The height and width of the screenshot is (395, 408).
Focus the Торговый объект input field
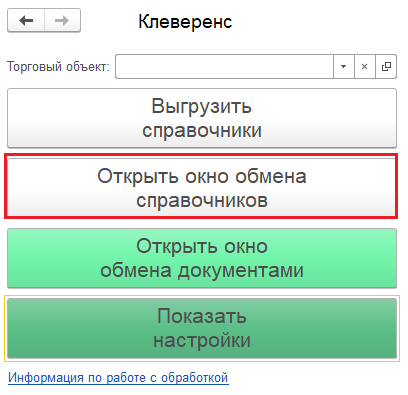pos(224,67)
